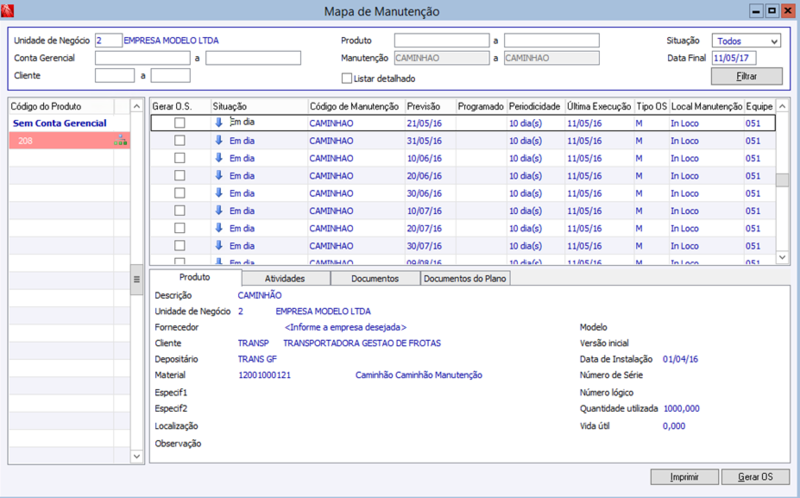
Task: Switch to the Atividades tab
Action: (285, 278)
